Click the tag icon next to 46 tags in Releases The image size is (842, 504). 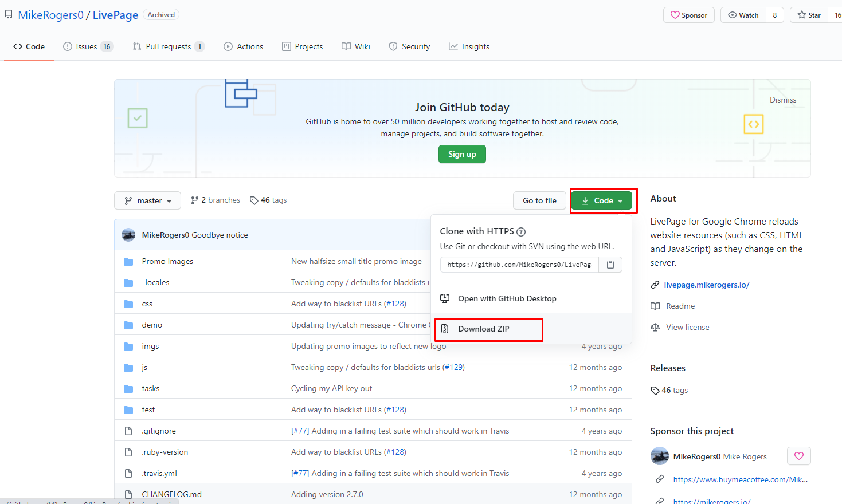click(x=655, y=391)
